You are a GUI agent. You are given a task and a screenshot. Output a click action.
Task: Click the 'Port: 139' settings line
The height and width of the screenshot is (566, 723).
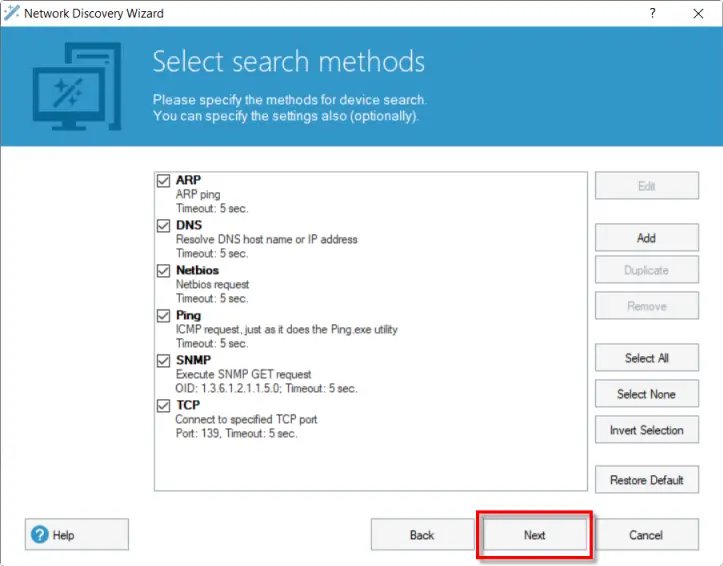tap(237, 434)
